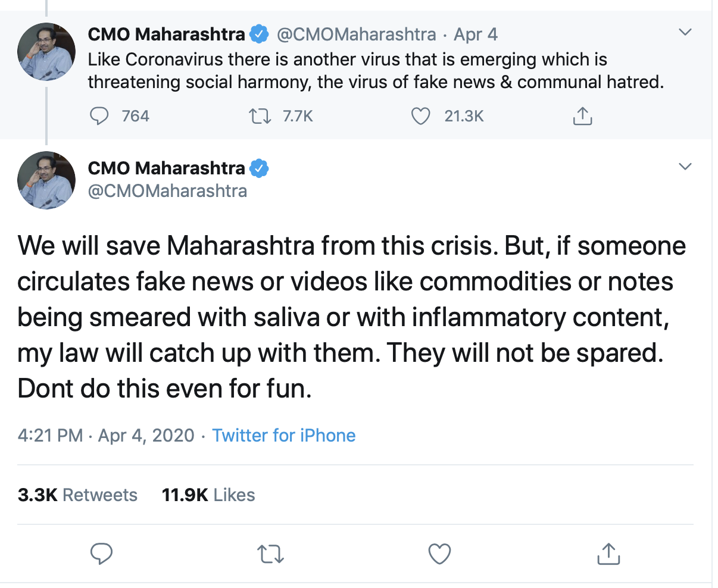Screen dimensions: 718x588
Task: Open replies on the parent tweet (764)
Action: [99, 116]
